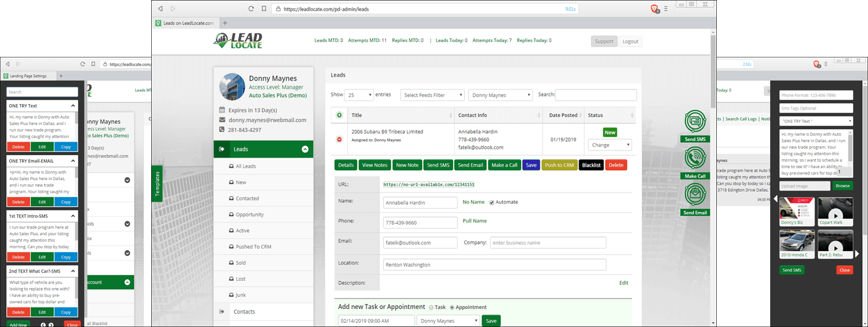Click the Company name input field
This screenshot has height=327, width=868.
pos(548,242)
